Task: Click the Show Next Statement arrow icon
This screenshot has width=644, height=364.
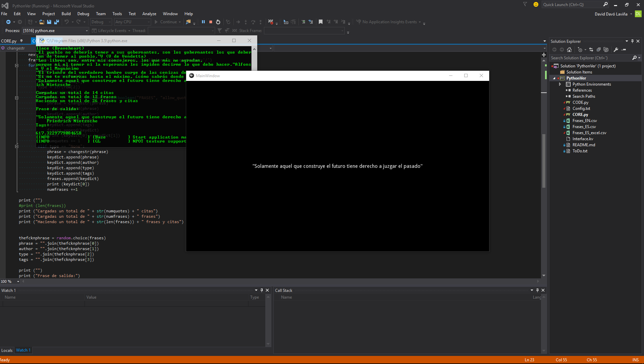Action: tap(238, 22)
